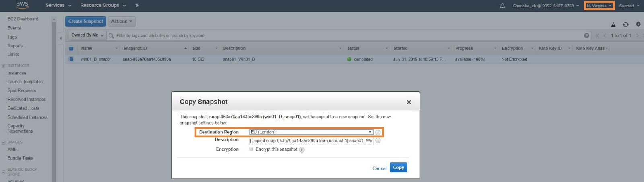Click the pin shortcut icon in navbar
The width and height of the screenshot is (644, 182).
pos(137,5)
